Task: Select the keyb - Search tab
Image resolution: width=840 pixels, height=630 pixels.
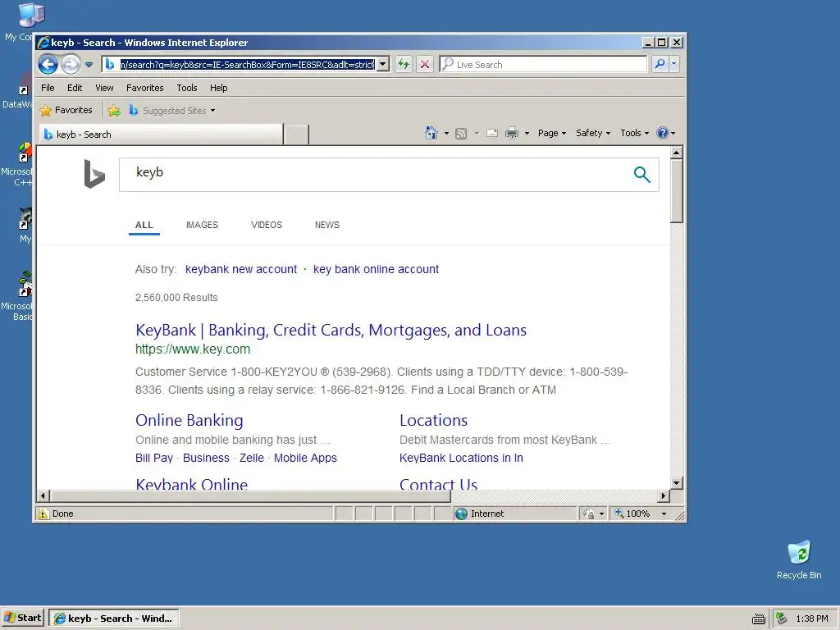Action: coord(162,135)
